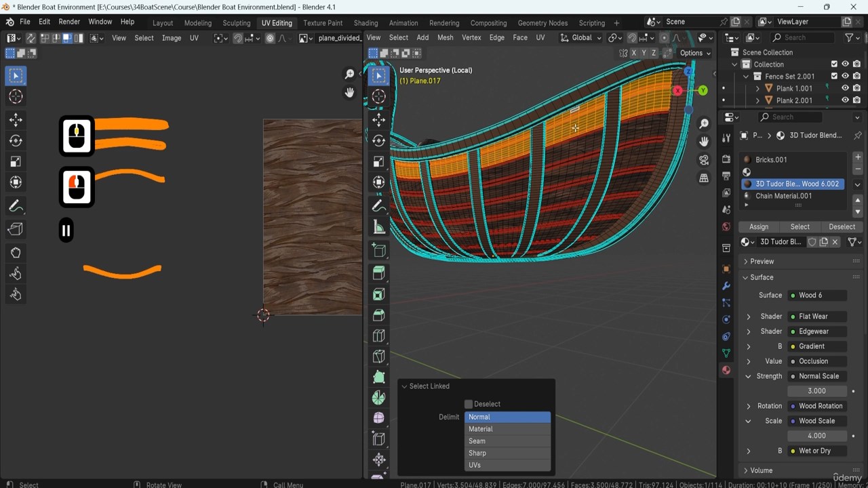Open the Modifiers properties tab (wrench icon)
This screenshot has width=868, height=488.
726,285
